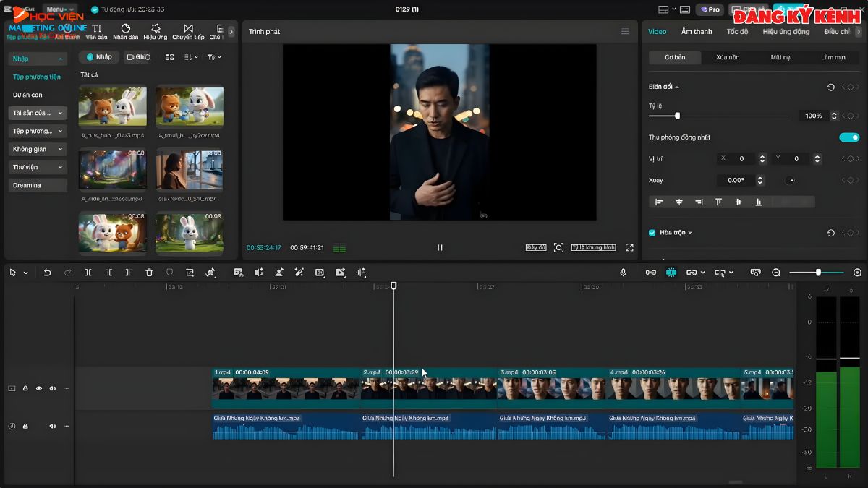Undo the last edit action
The height and width of the screenshot is (488, 868).
(x=46, y=273)
